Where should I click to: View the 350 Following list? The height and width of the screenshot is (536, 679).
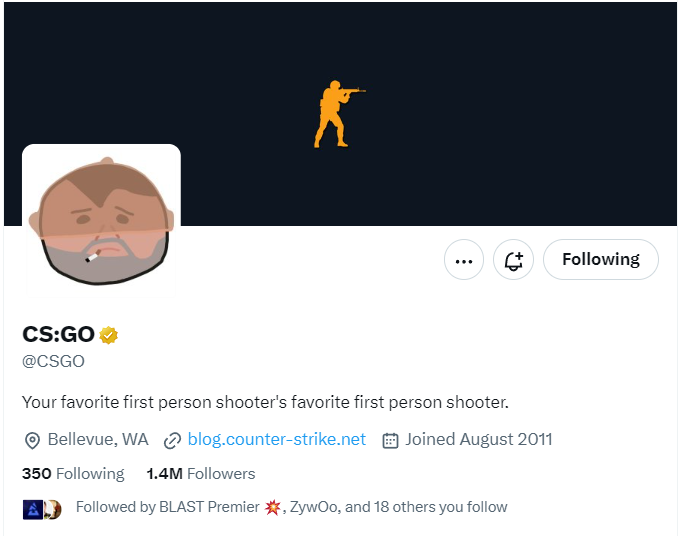tap(73, 474)
